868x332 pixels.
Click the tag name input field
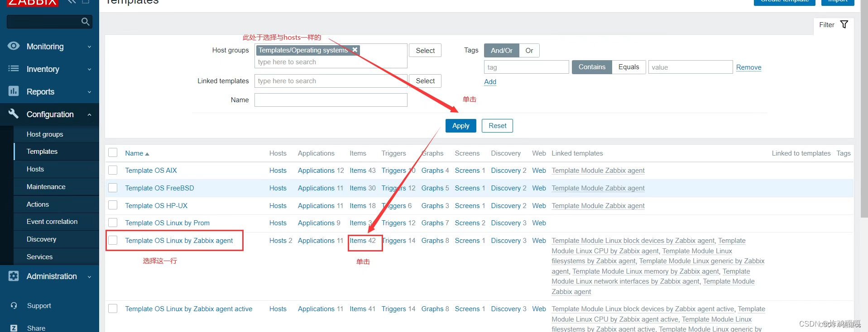(x=527, y=67)
